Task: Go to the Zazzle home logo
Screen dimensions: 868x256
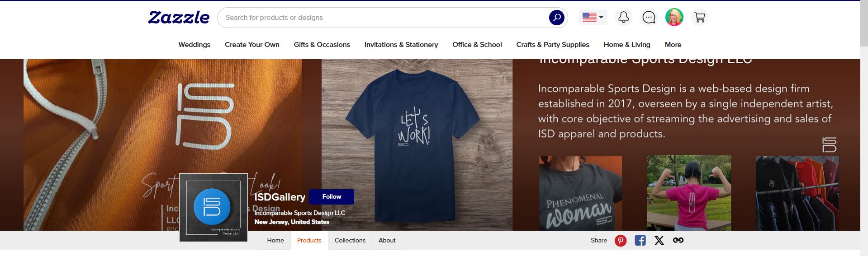Action: 179,18
